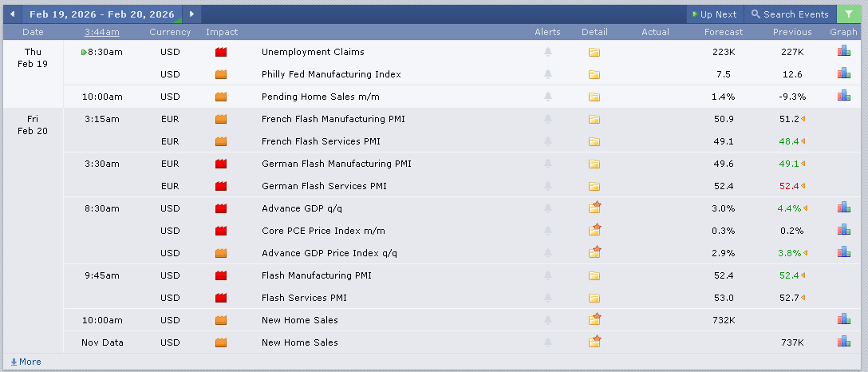Open detail folder for Advance GDP q/q
This screenshot has height=372, width=868.
594,208
